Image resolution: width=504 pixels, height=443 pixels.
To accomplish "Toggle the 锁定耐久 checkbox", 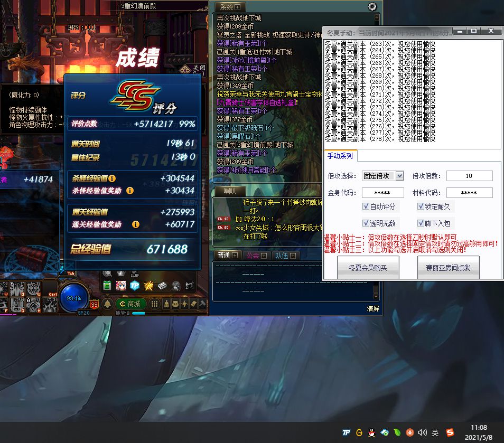I will [421, 206].
